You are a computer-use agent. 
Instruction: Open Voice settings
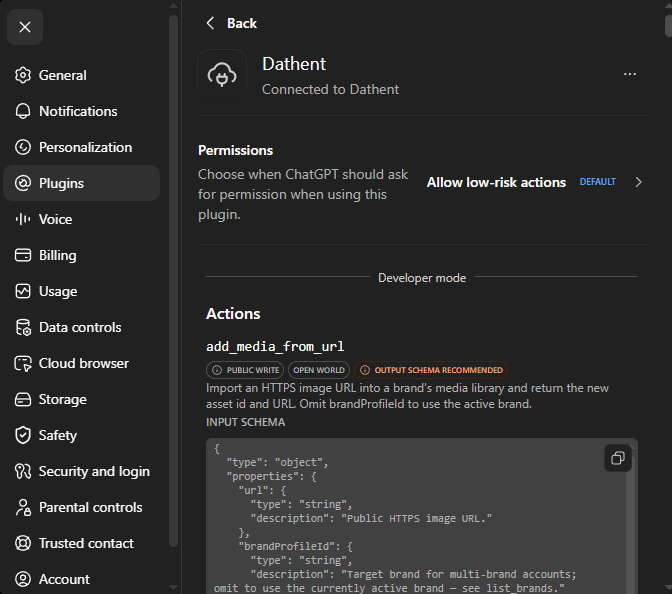(81, 219)
